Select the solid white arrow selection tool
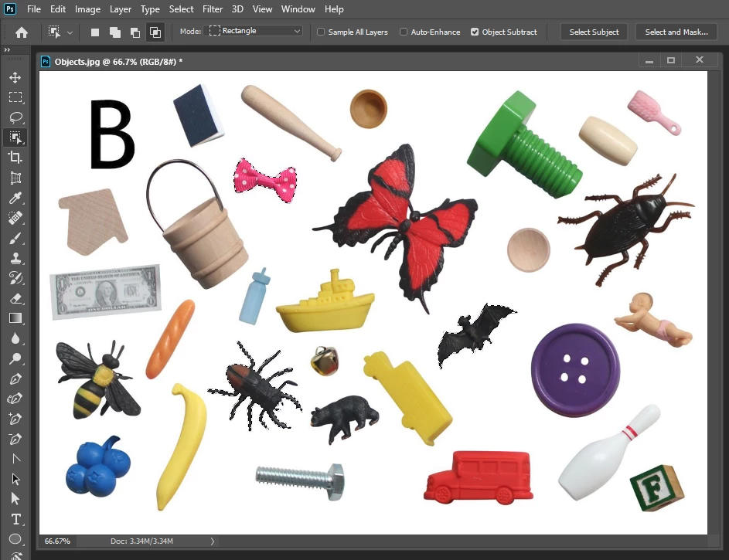 (x=15, y=499)
